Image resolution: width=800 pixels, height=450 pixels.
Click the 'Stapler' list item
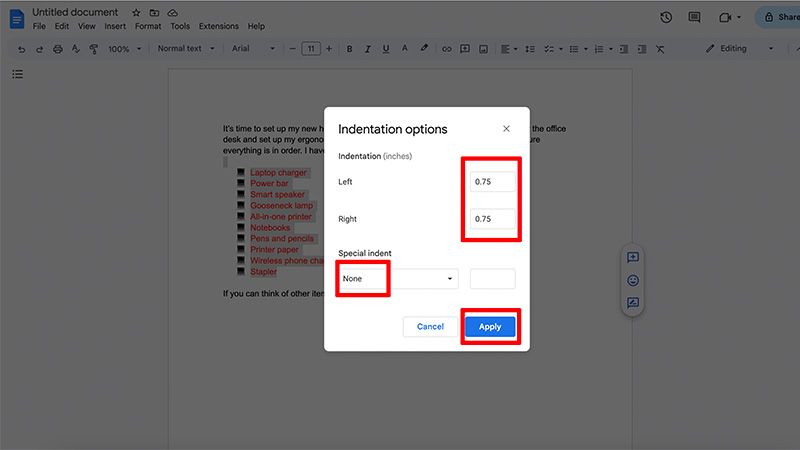point(263,272)
